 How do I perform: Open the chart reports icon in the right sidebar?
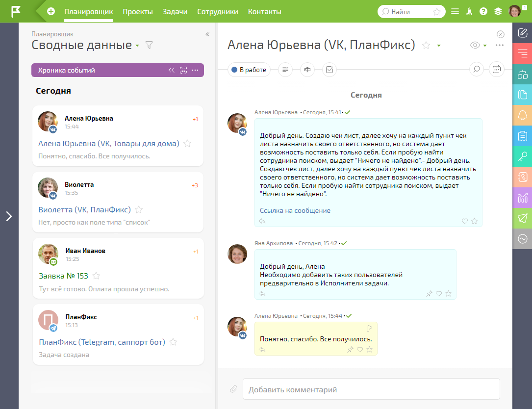click(x=523, y=198)
